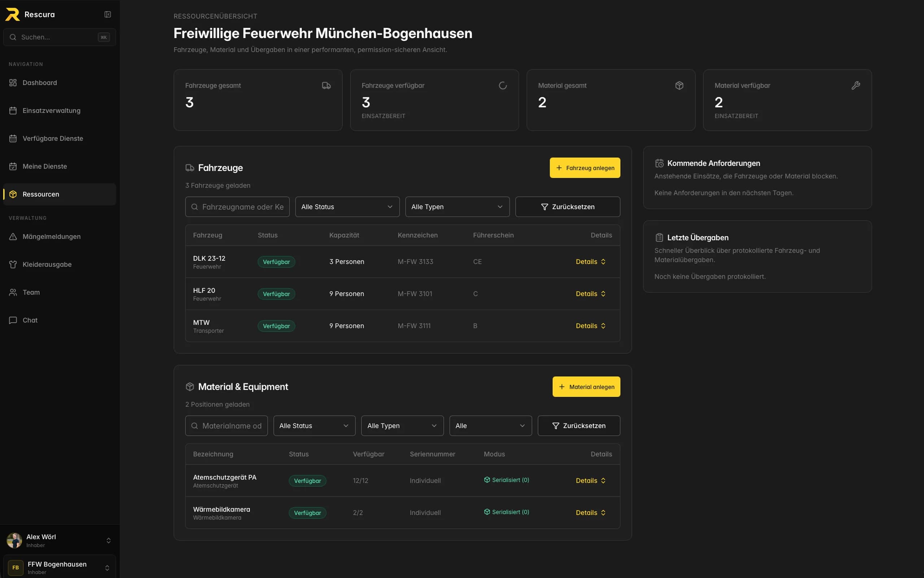The image size is (924, 578).
Task: Select the Ressourcen navigation item
Action: [x=59, y=194]
